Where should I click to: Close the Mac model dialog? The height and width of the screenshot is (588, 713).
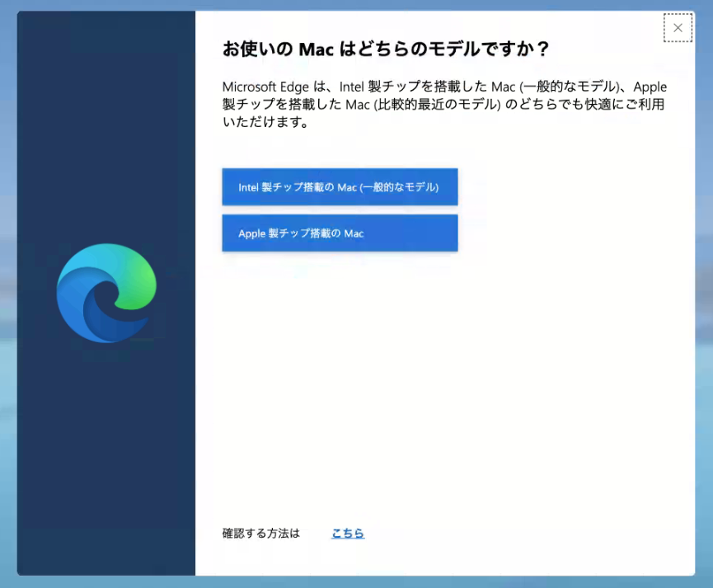tap(678, 28)
